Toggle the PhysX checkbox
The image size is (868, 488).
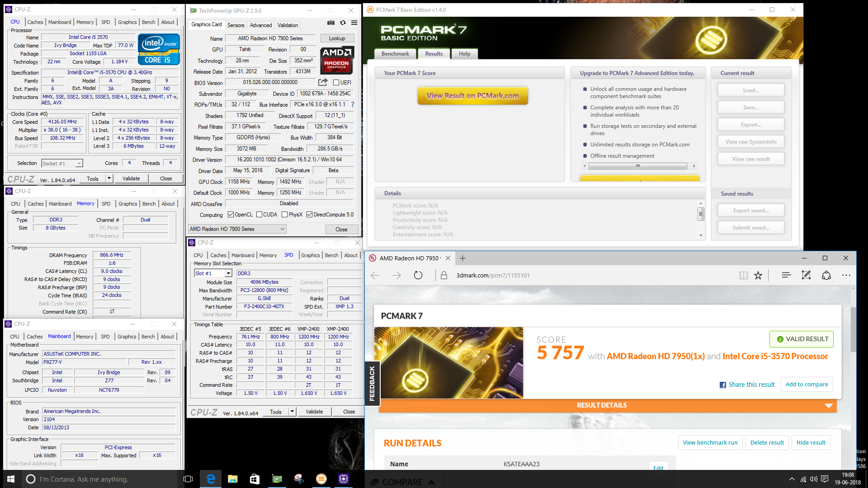tap(284, 215)
